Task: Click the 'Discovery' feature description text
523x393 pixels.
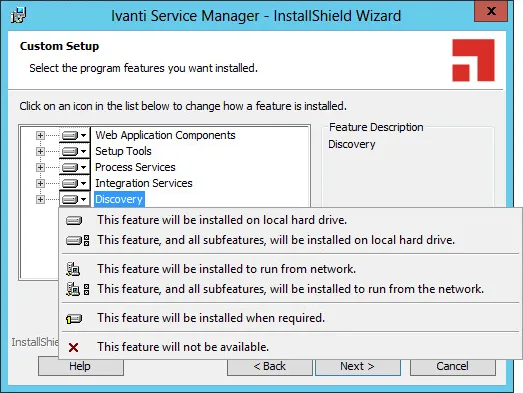Action: coord(352,144)
